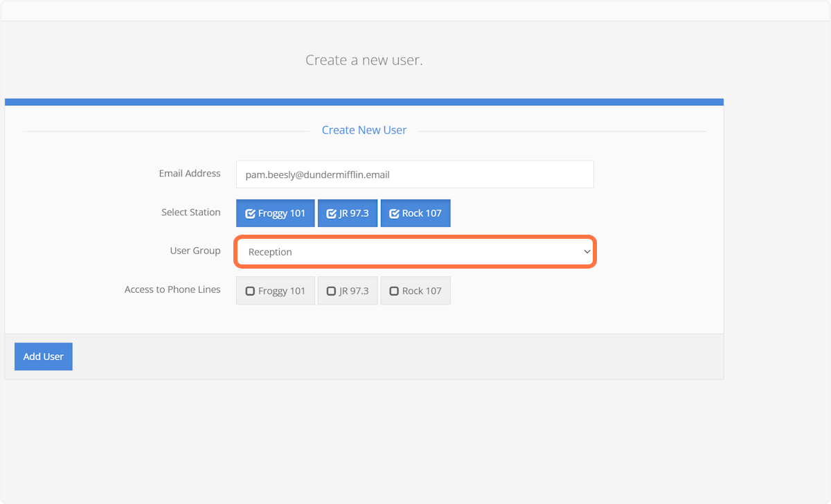This screenshot has height=504, width=831.
Task: Toggle the Rock 107 station selection
Action: click(415, 213)
